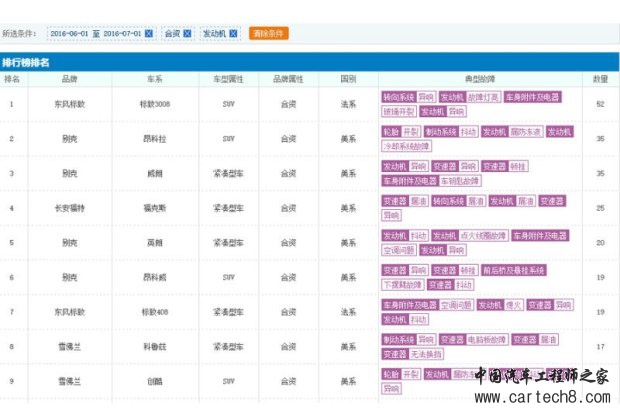Image resolution: width=620 pixels, height=413 pixels.
Task: Click the 数量 column header
Action: tap(600, 77)
